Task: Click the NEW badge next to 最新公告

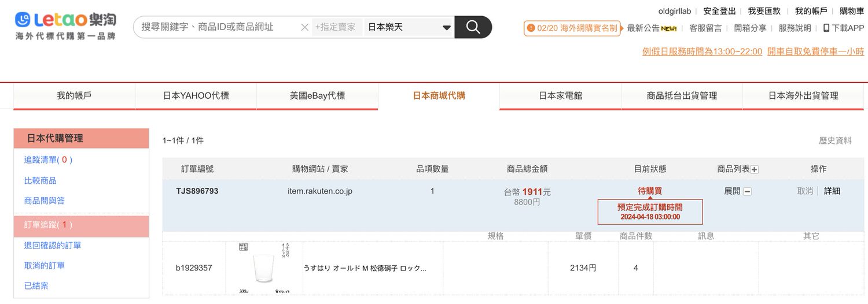Action: pos(669,28)
